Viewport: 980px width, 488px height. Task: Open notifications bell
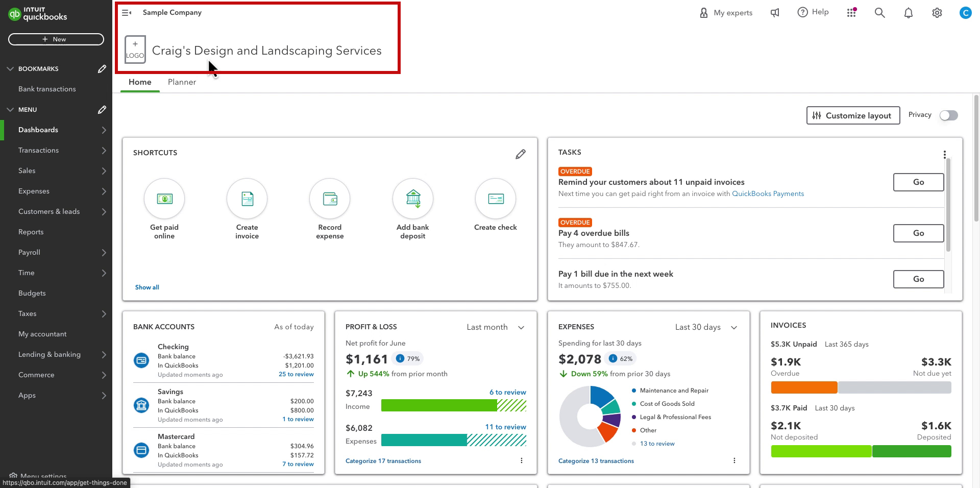click(908, 13)
